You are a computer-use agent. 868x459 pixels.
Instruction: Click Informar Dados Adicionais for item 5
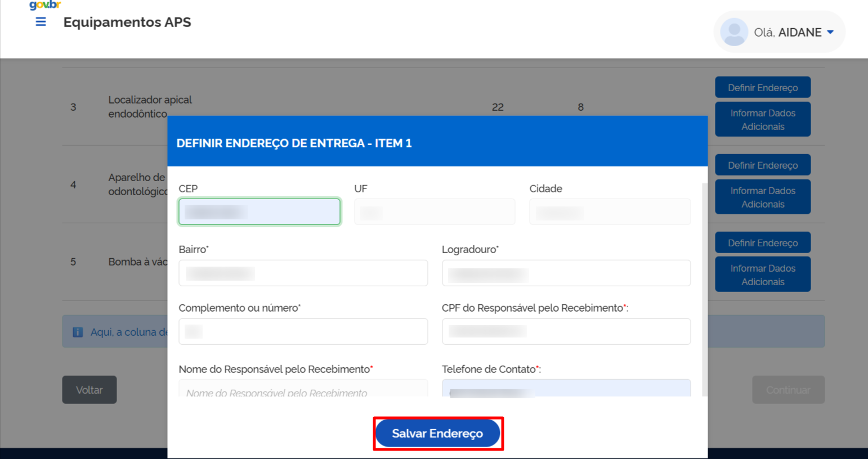click(762, 274)
